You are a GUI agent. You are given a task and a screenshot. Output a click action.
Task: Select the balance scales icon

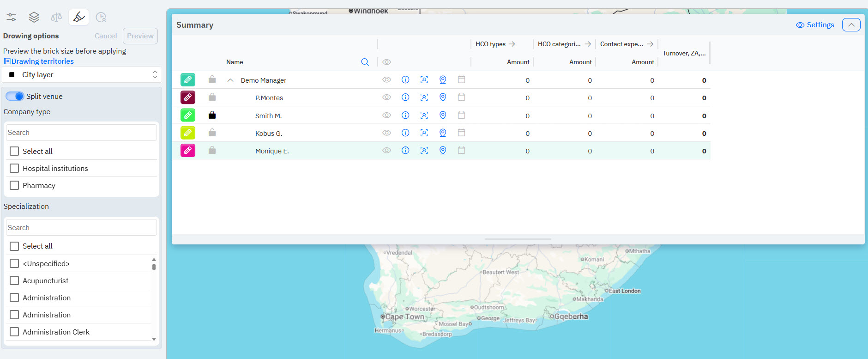click(x=56, y=17)
